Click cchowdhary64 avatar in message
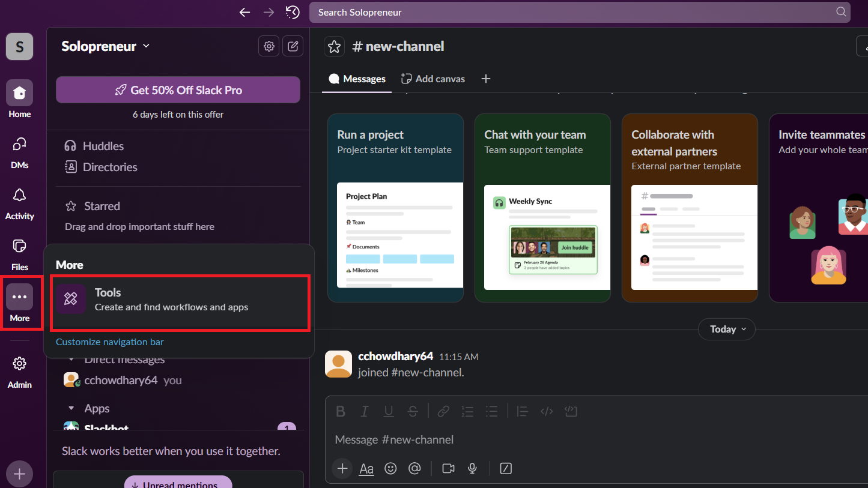The image size is (868, 488). point(338,364)
